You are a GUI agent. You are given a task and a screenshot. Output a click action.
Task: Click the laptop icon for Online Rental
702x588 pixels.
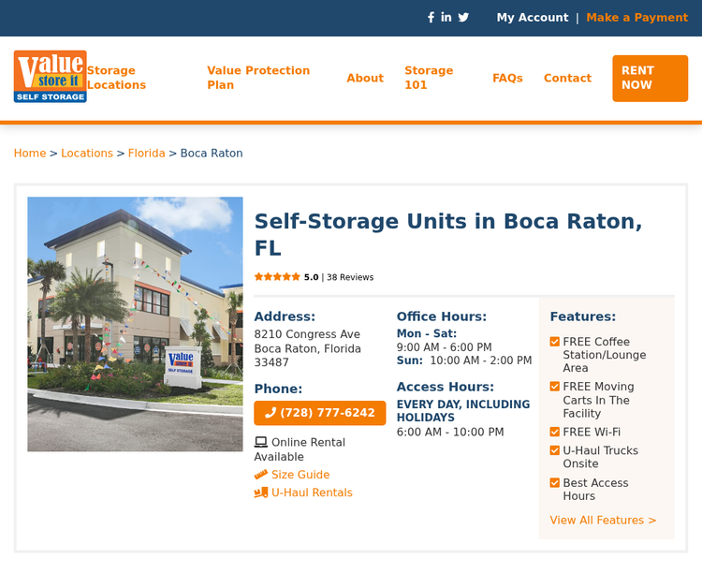pos(260,442)
